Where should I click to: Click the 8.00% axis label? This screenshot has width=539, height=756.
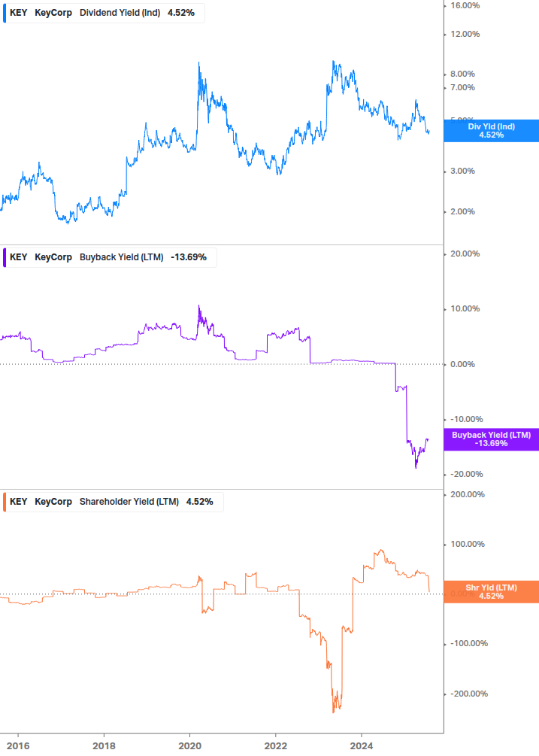coord(462,74)
